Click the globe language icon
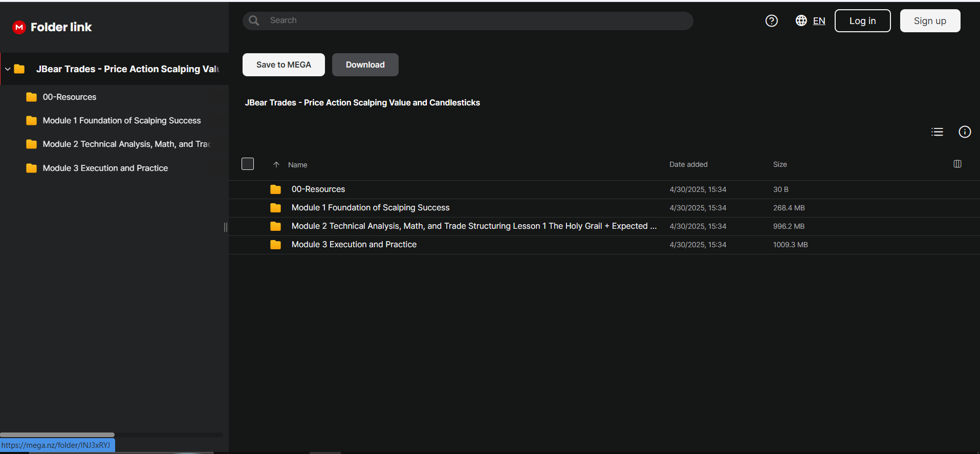Viewport: 980px width, 454px height. coord(801,20)
